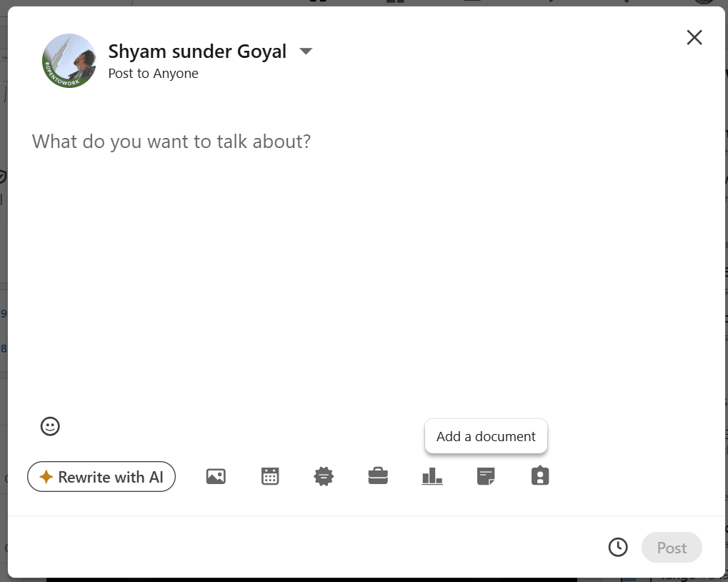Image resolution: width=728 pixels, height=582 pixels.
Task: Select the Find an expert icon
Action: click(x=540, y=475)
